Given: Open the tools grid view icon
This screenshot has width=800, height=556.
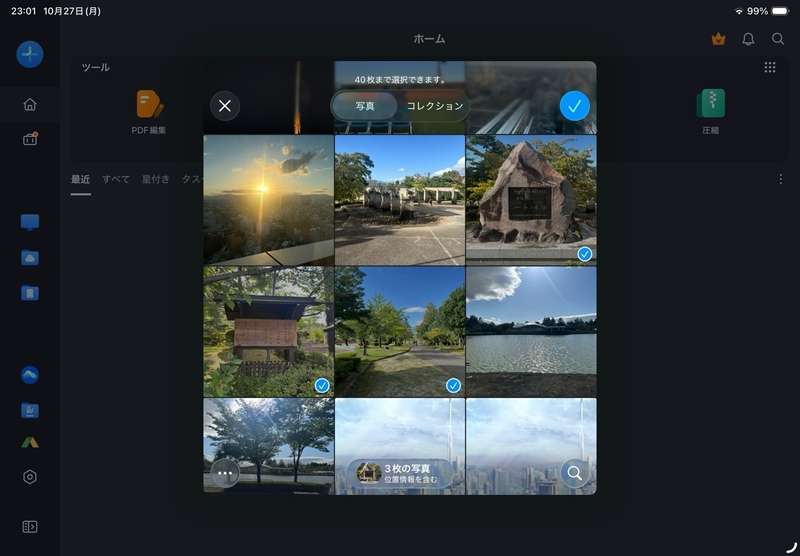Looking at the screenshot, I should click(x=770, y=67).
